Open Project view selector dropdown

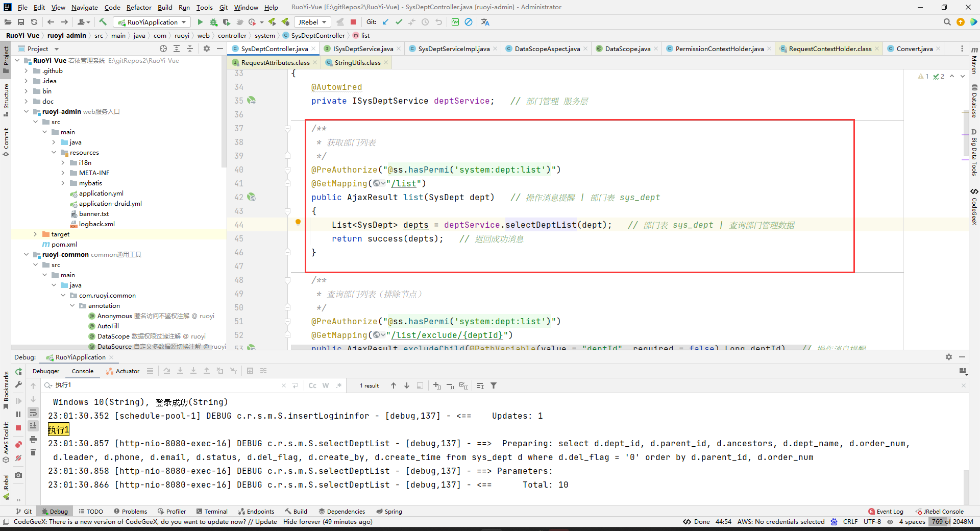(x=38, y=49)
